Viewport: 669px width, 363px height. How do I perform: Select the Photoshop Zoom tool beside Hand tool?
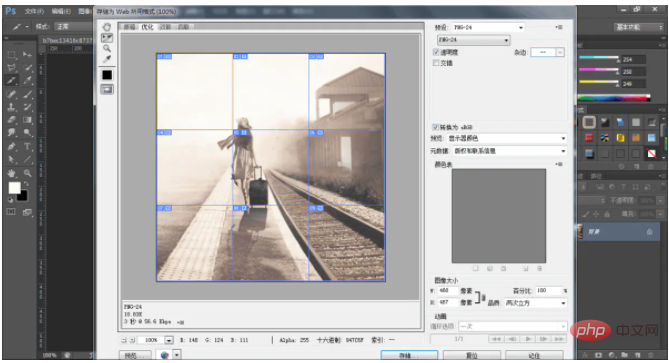[x=27, y=173]
